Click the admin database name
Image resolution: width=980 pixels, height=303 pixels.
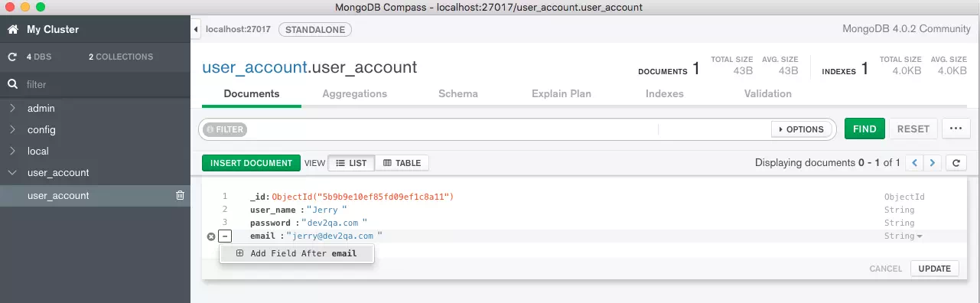tap(41, 109)
